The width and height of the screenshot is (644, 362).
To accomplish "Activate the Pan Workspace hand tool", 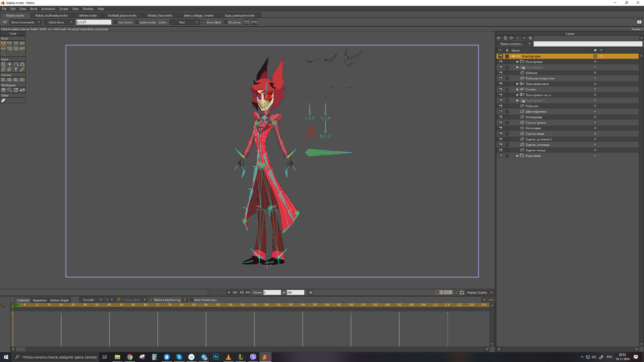I will point(3,90).
